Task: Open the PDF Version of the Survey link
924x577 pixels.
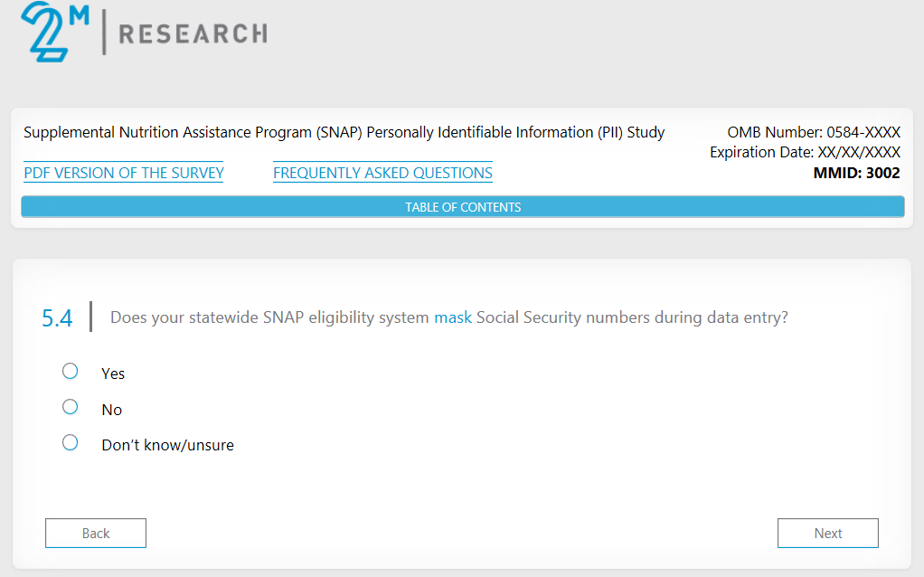Action: tap(124, 173)
